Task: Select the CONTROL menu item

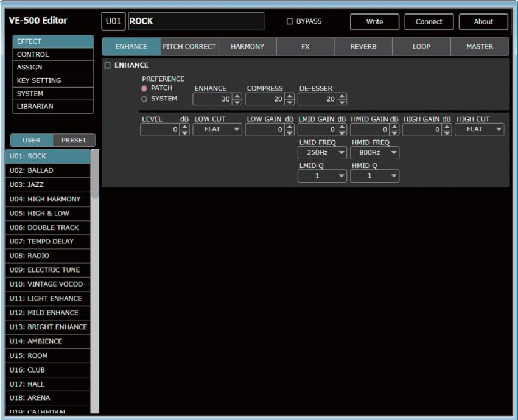Action: [x=53, y=55]
